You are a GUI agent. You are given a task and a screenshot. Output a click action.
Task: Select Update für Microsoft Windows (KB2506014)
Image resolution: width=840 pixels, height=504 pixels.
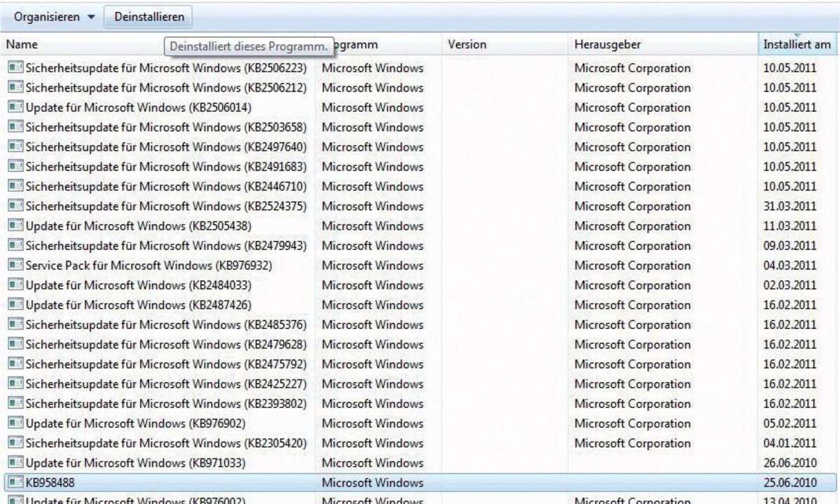coord(139,107)
